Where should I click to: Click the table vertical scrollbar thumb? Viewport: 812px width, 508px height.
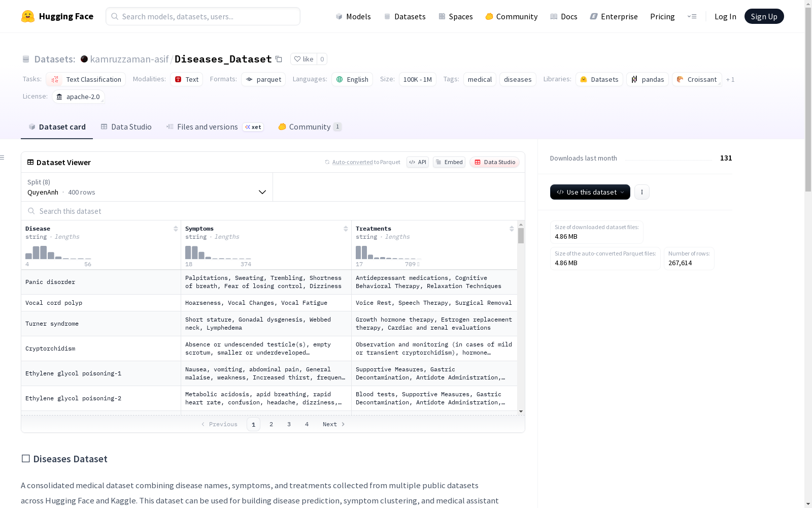[521, 236]
